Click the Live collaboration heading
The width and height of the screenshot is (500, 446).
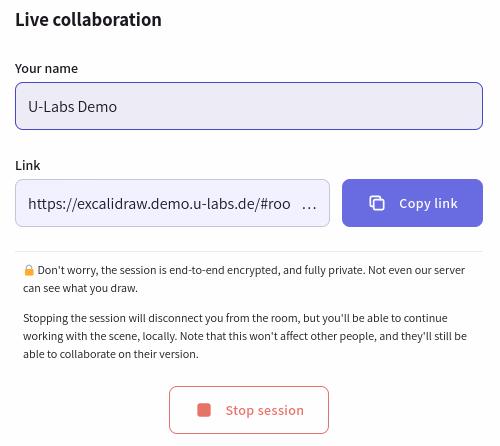click(88, 19)
